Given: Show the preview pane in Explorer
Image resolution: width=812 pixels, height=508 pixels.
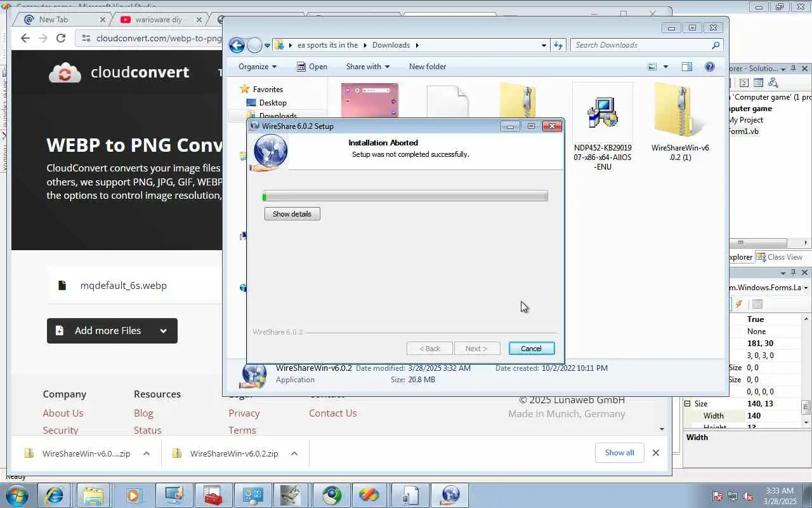Looking at the screenshot, I should [687, 67].
